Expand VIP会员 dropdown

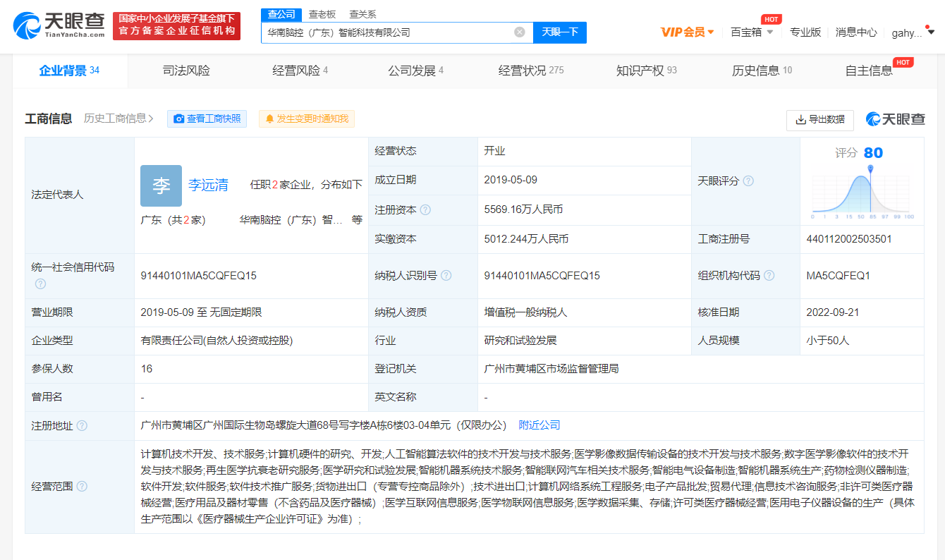coord(688,32)
